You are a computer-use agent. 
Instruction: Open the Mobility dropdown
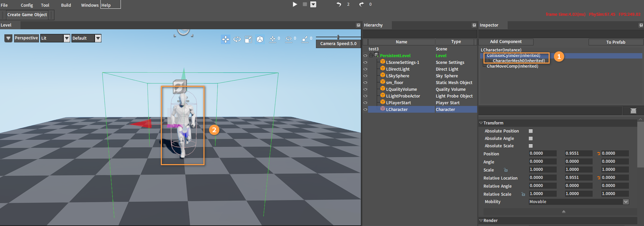[626, 202]
